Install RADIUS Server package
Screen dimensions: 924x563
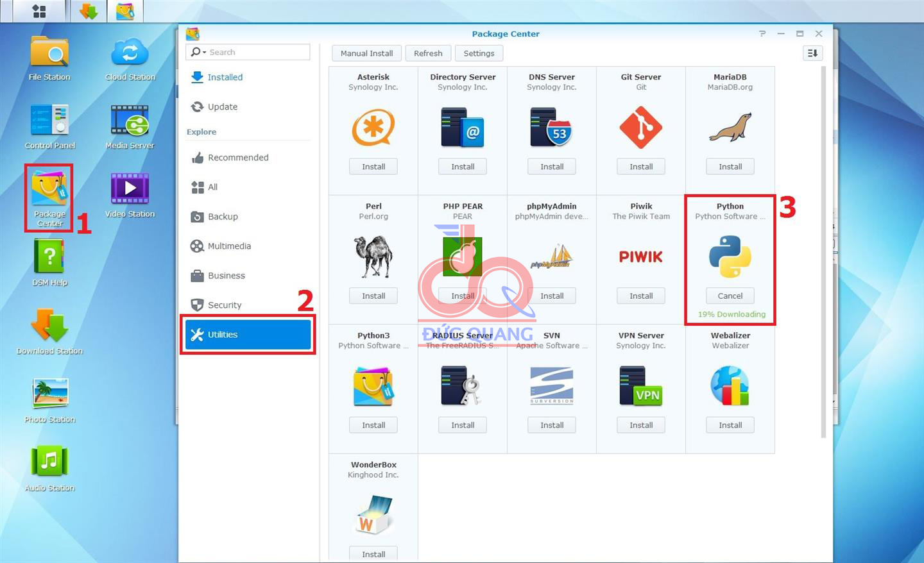pos(463,425)
